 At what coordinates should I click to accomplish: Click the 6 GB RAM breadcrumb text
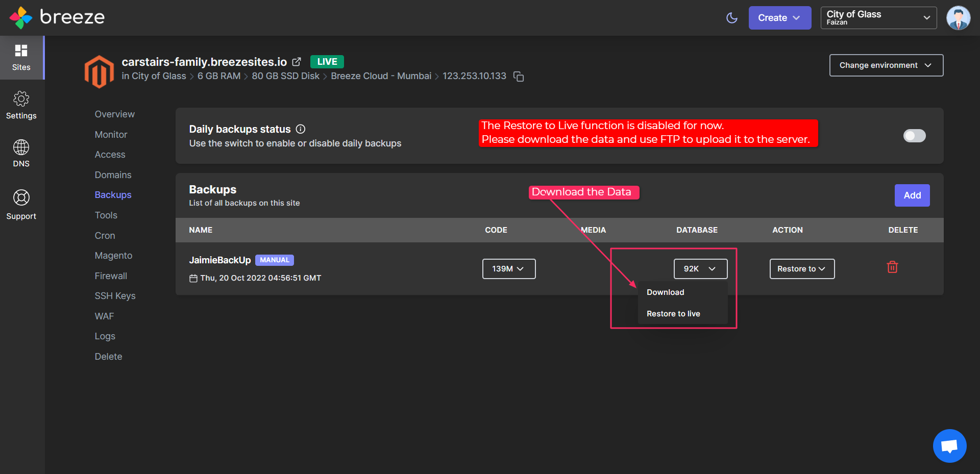point(219,76)
